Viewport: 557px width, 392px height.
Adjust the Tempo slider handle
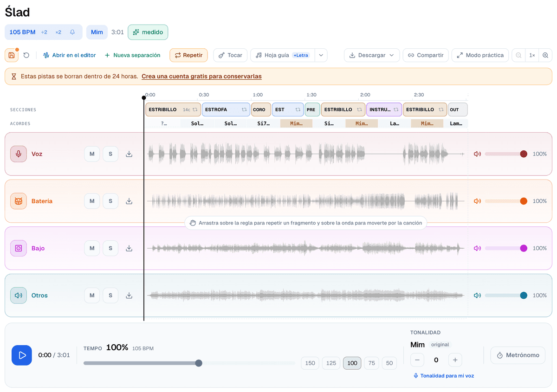click(199, 363)
